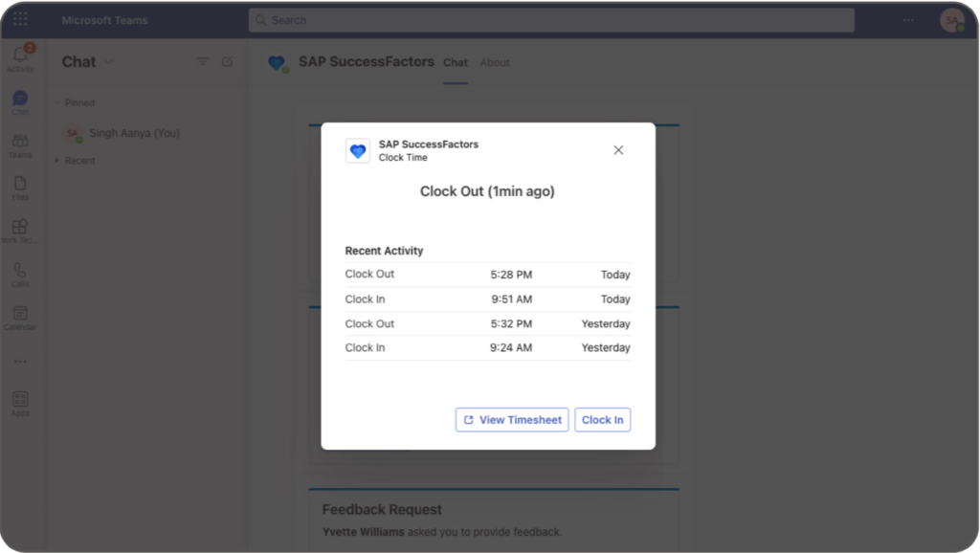This screenshot has width=980, height=553.
Task: Click the Clock In 9:51 AM Today row
Action: [x=487, y=299]
